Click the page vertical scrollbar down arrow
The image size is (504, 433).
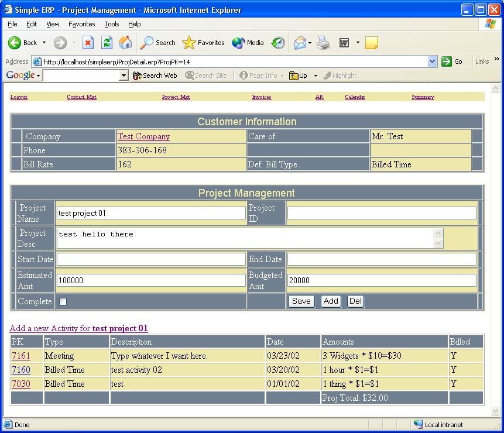tap(496, 411)
